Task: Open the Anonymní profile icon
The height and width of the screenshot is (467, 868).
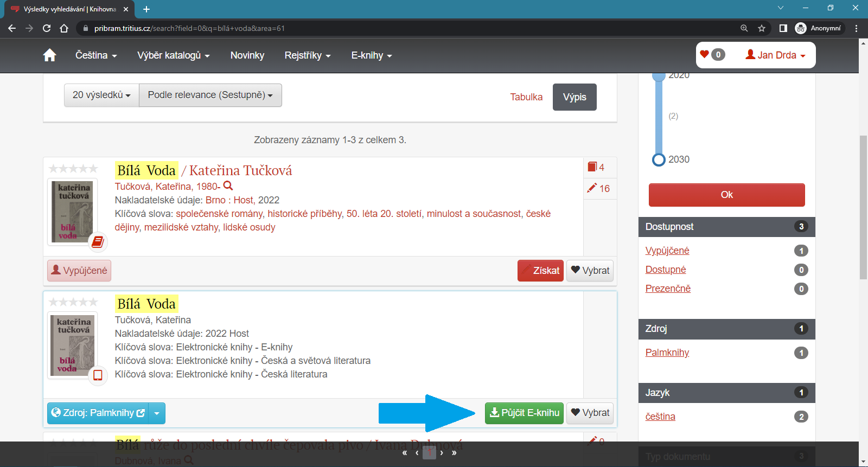Action: coord(801,28)
